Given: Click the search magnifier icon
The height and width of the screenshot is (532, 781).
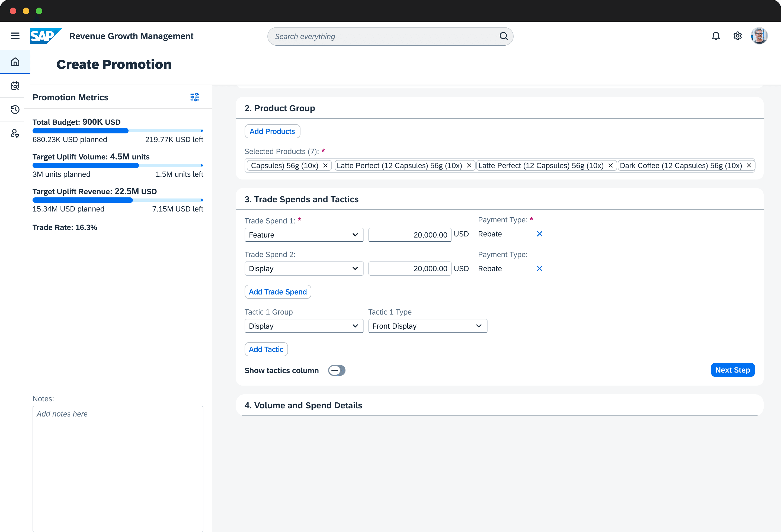Looking at the screenshot, I should 503,36.
